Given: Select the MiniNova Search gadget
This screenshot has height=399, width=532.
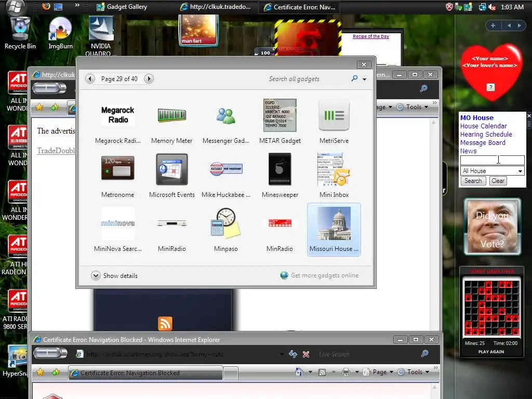Looking at the screenshot, I should point(118,229).
